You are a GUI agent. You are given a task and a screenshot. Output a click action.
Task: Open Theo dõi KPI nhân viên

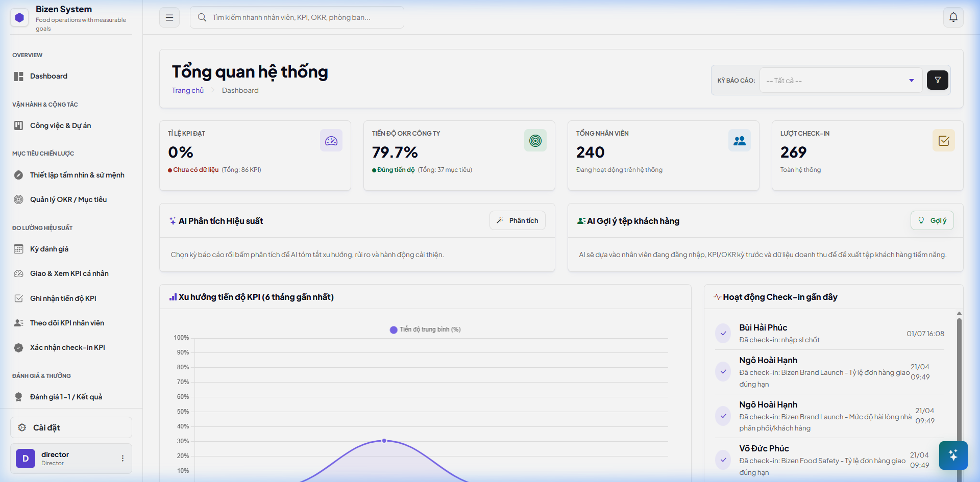pos(71,323)
